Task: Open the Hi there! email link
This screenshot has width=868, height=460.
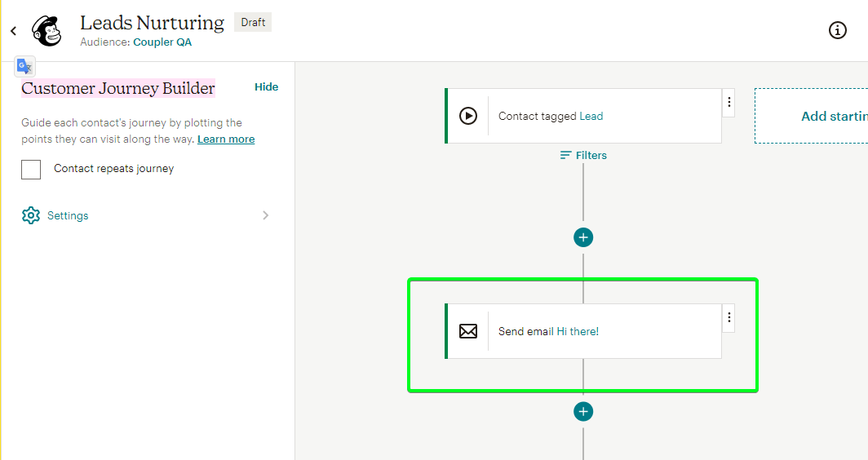Action: [x=578, y=332]
